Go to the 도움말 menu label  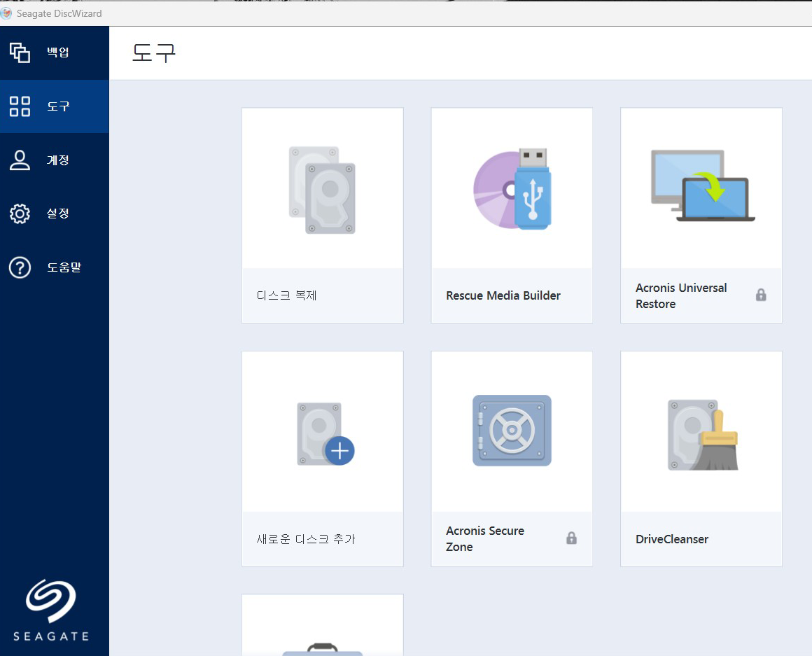(64, 267)
